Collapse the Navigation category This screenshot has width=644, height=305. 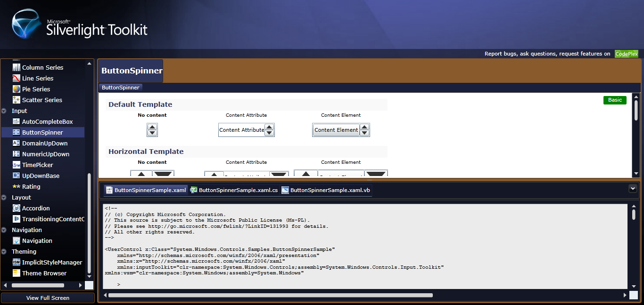[x=4, y=230]
